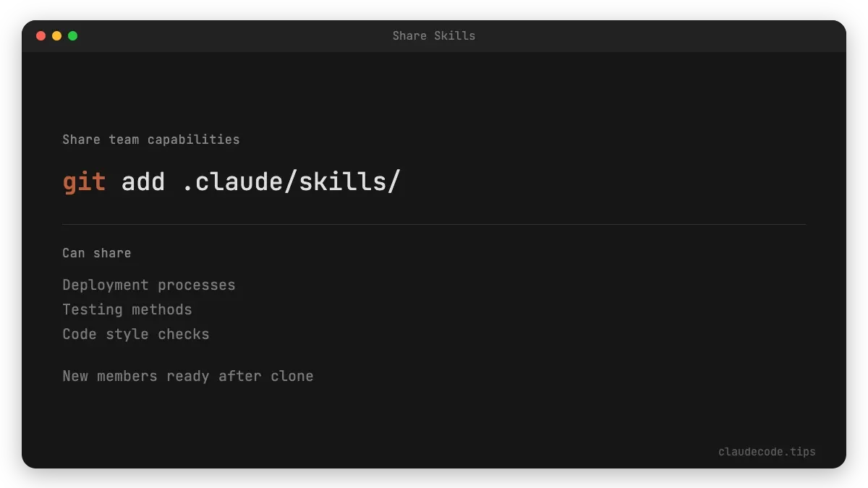Select the .claude/skills/ path text

point(291,181)
